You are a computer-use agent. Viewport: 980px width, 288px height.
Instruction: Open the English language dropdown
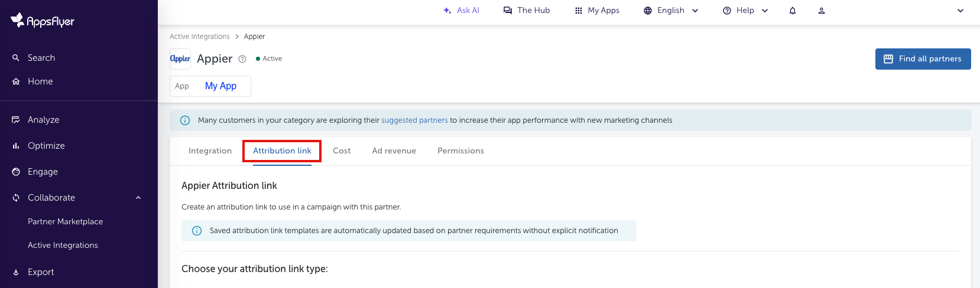pos(671,11)
